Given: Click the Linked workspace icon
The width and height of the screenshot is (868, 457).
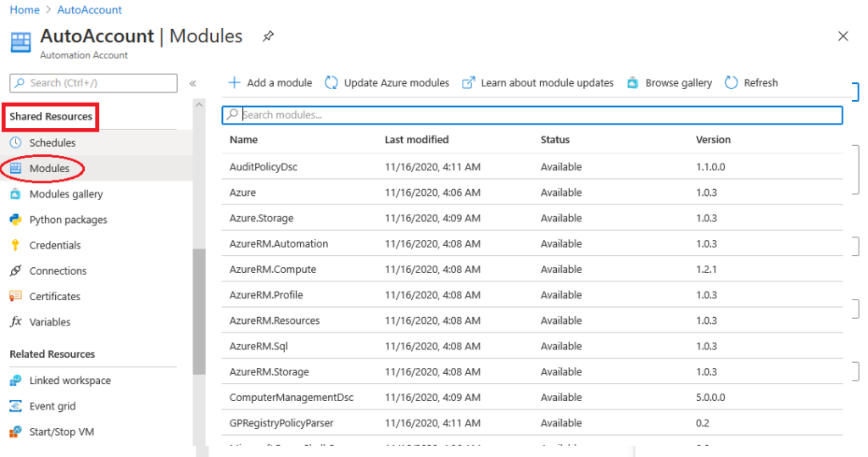Looking at the screenshot, I should pyautogui.click(x=15, y=380).
